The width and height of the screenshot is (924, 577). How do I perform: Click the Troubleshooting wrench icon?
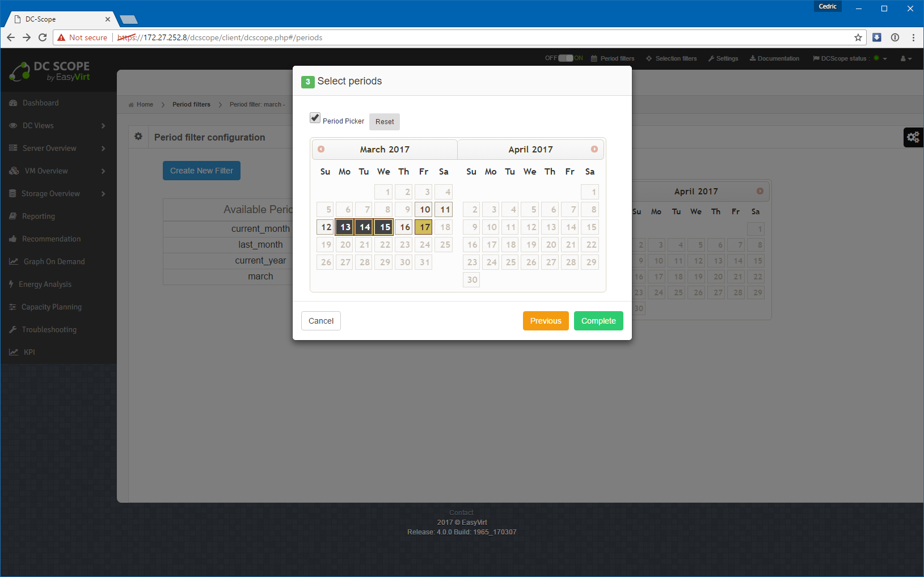[x=13, y=330]
